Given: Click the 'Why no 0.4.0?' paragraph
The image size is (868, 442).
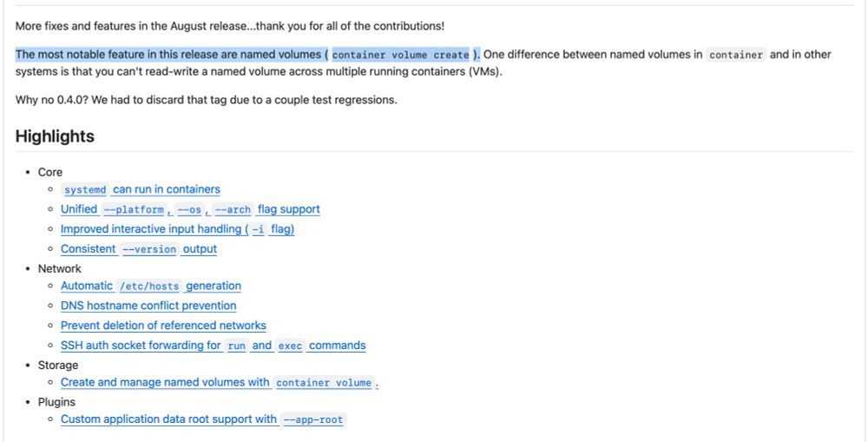Looking at the screenshot, I should pos(207,100).
